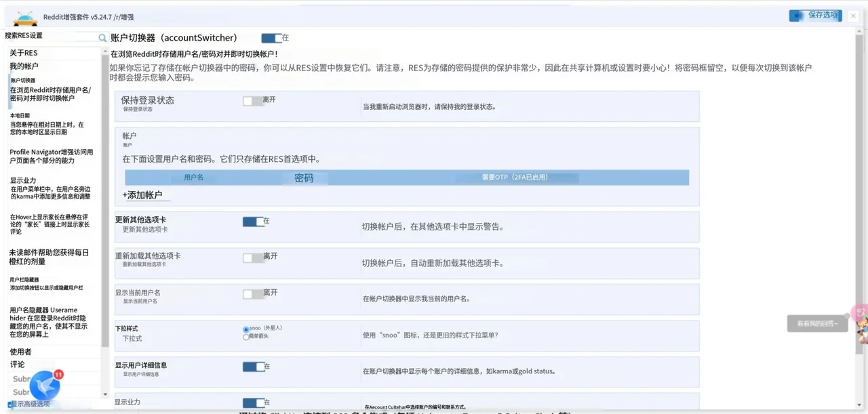
Task: Open the 使用者 category
Action: point(20,352)
